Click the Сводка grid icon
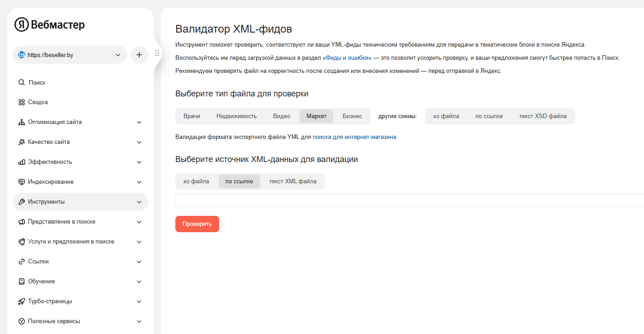644x334 pixels. (x=21, y=102)
